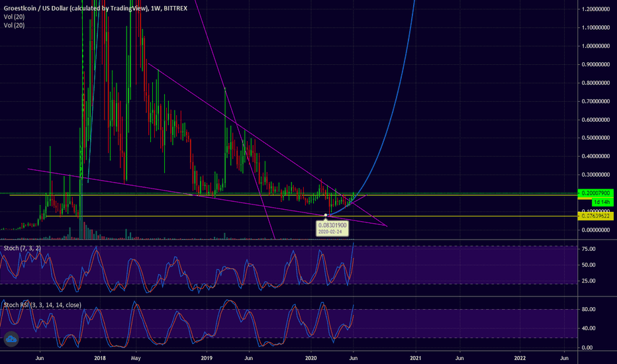
Task: Click the 25.00 Stoch scale value
Action: coord(589,281)
